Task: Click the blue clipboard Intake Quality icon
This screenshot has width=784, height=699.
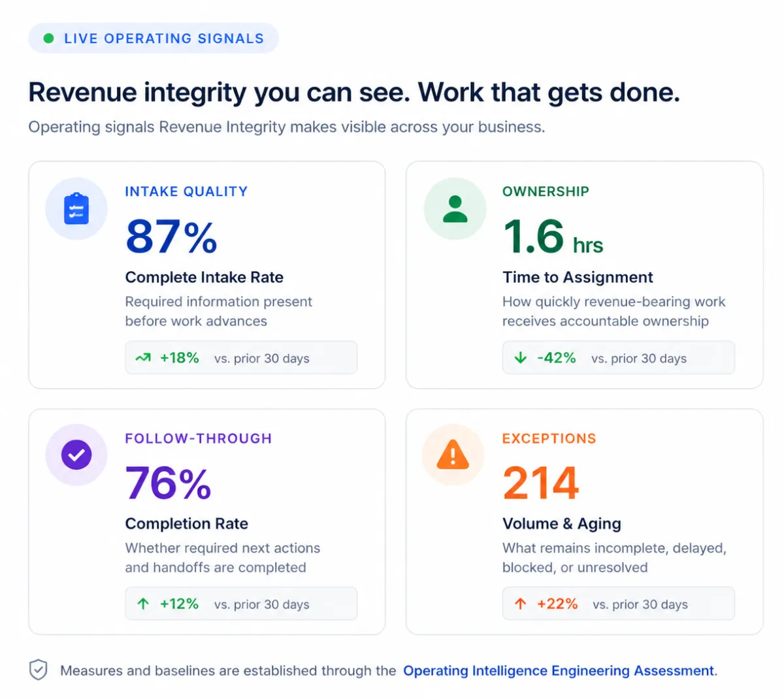Action: coord(76,209)
